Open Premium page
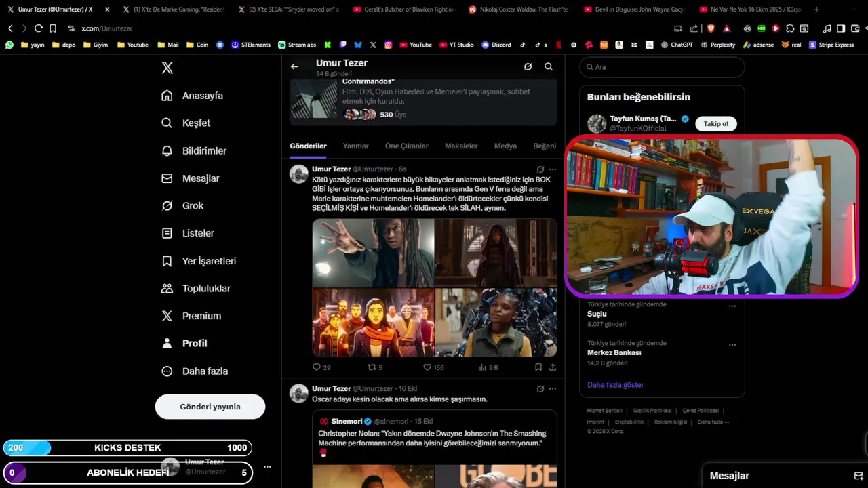Image resolution: width=868 pixels, height=488 pixels. click(x=191, y=316)
